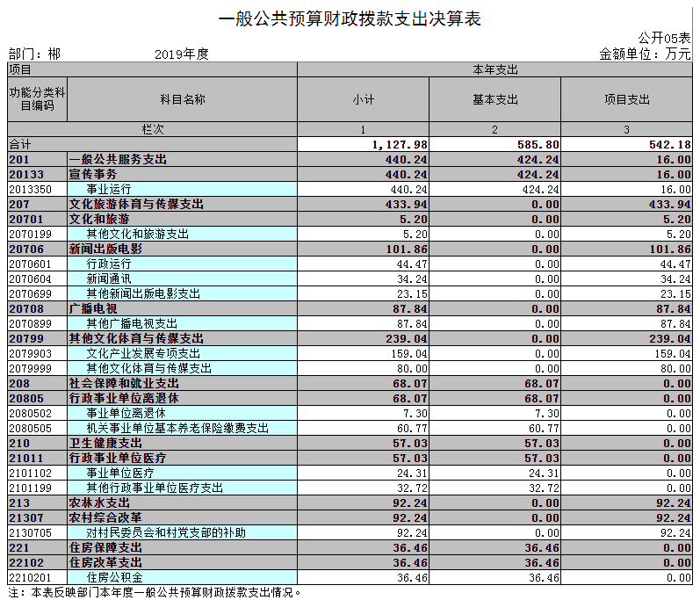This screenshot has height=600, width=700.
Task: Click the 92.24 项目支出 value of 2130705
Action: pyautogui.click(x=675, y=533)
